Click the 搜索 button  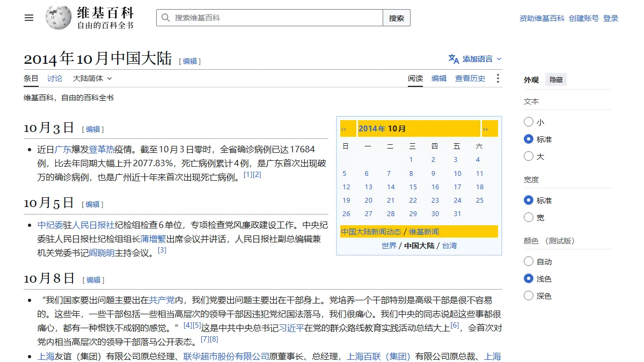pos(397,18)
